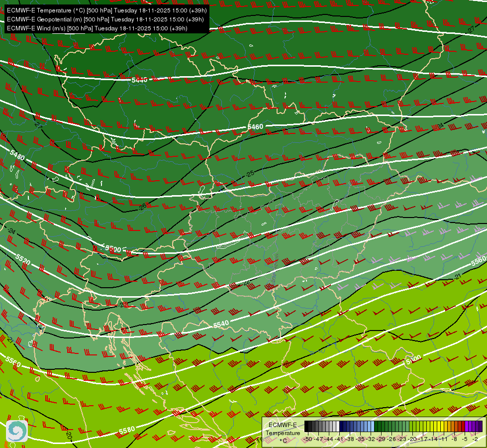The width and height of the screenshot is (487, 448).
Task: Click the -22 isotherm label on map
Action: tap(247, 282)
